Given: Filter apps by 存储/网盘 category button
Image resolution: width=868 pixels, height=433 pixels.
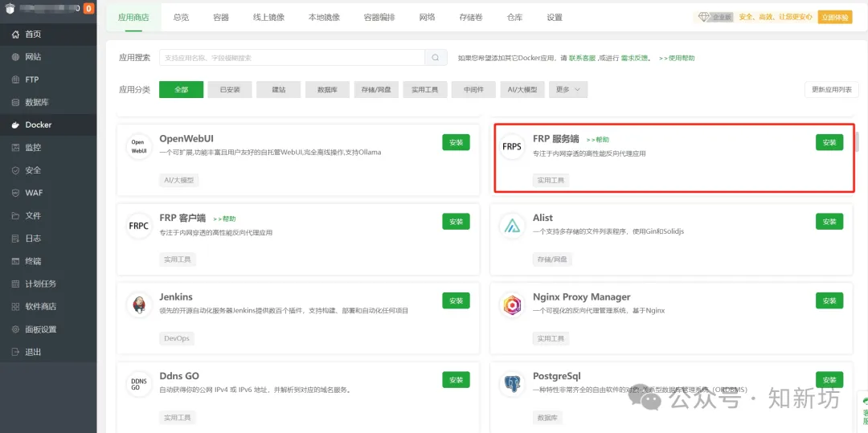Looking at the screenshot, I should coord(376,90).
